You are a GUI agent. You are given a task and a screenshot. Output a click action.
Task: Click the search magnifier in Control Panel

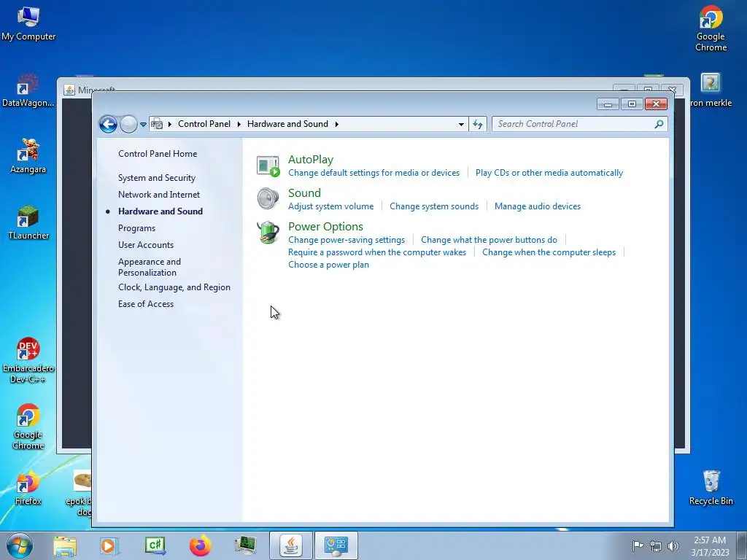coord(659,124)
